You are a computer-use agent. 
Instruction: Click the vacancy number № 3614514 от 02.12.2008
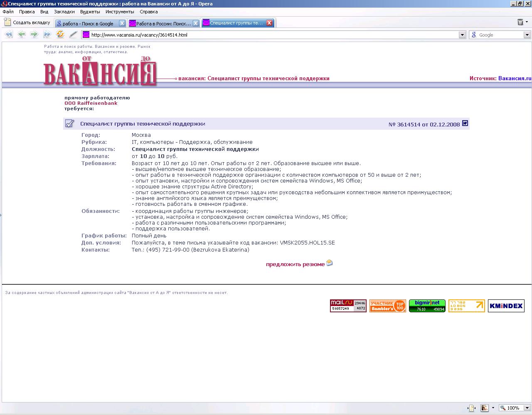click(x=424, y=124)
